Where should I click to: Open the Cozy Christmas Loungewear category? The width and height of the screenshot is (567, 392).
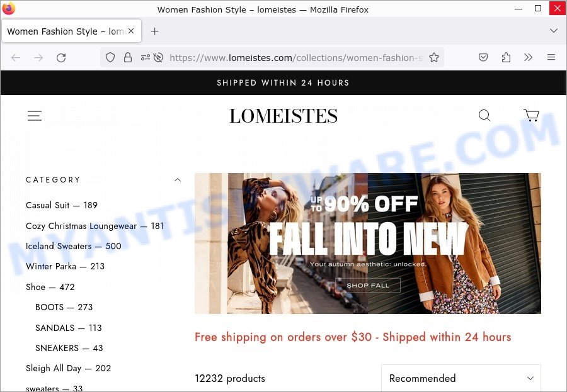click(x=94, y=226)
